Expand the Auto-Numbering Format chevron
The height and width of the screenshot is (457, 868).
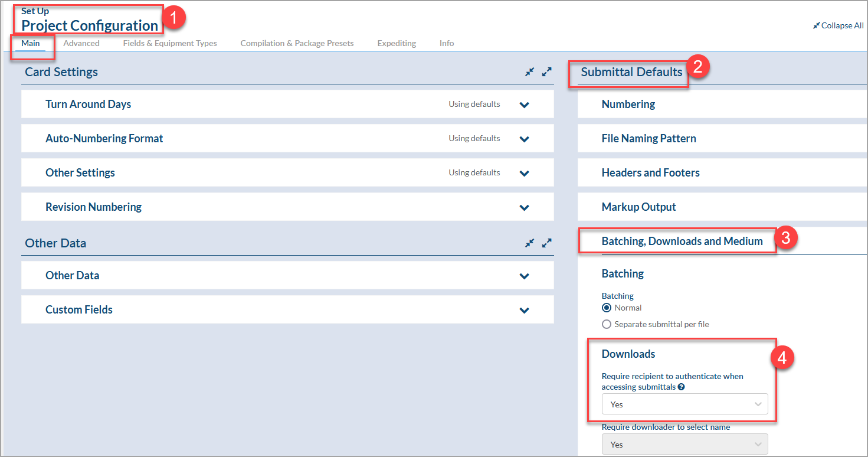coord(524,139)
